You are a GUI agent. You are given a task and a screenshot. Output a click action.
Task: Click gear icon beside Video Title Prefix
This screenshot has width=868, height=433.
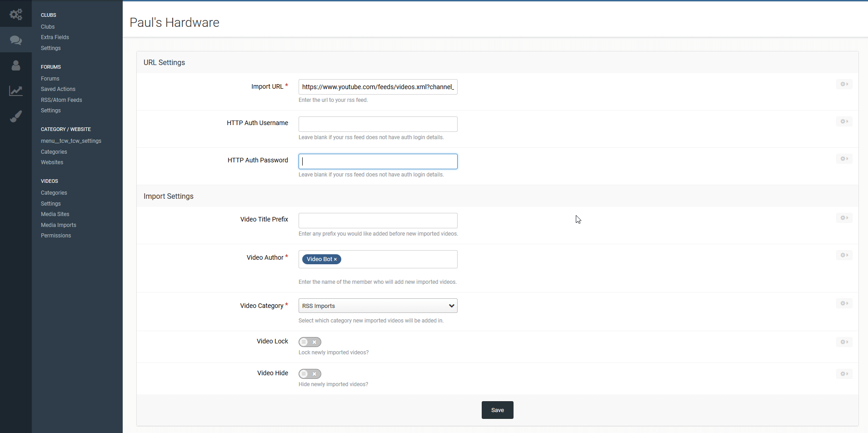click(x=844, y=218)
